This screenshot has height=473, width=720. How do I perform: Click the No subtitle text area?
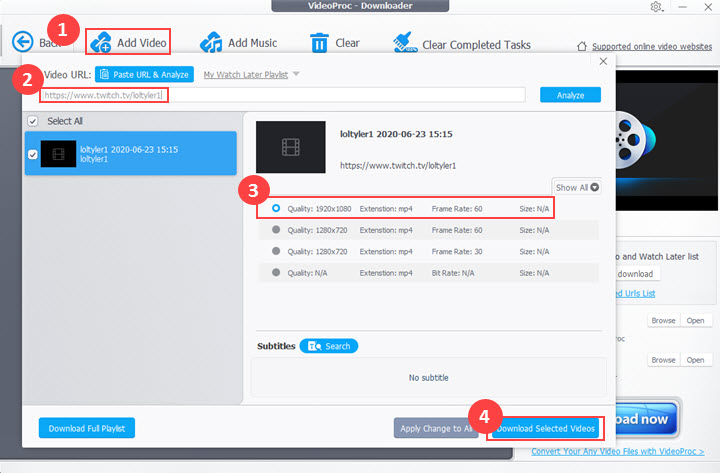tap(428, 377)
